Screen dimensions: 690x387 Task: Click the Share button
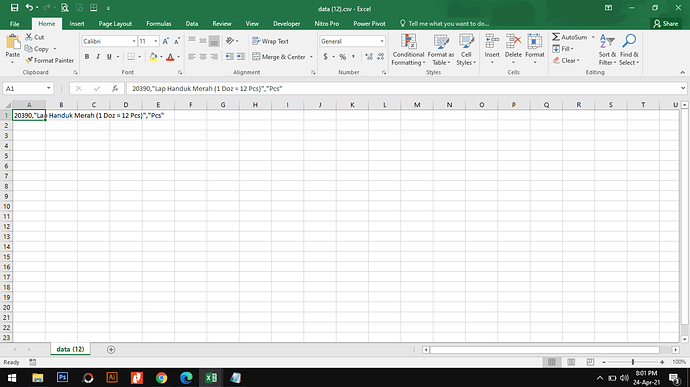666,24
